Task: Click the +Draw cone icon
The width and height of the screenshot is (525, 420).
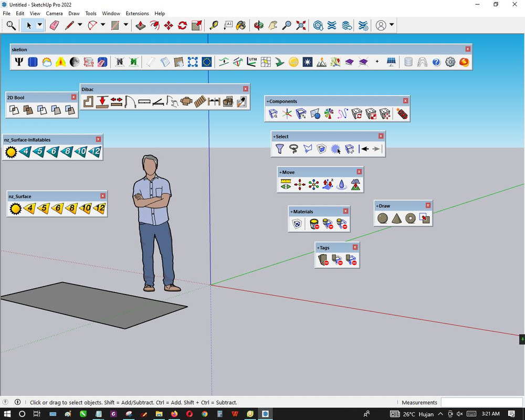Action: pyautogui.click(x=396, y=218)
